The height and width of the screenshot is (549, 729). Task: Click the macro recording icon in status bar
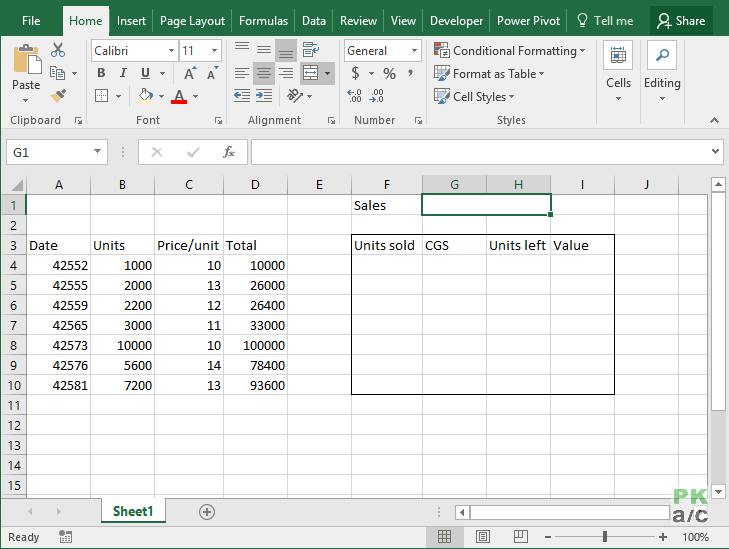[x=65, y=536]
